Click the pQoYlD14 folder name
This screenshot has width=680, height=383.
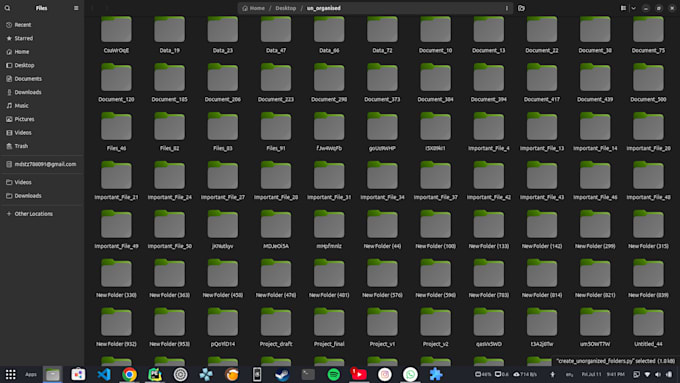tap(223, 344)
